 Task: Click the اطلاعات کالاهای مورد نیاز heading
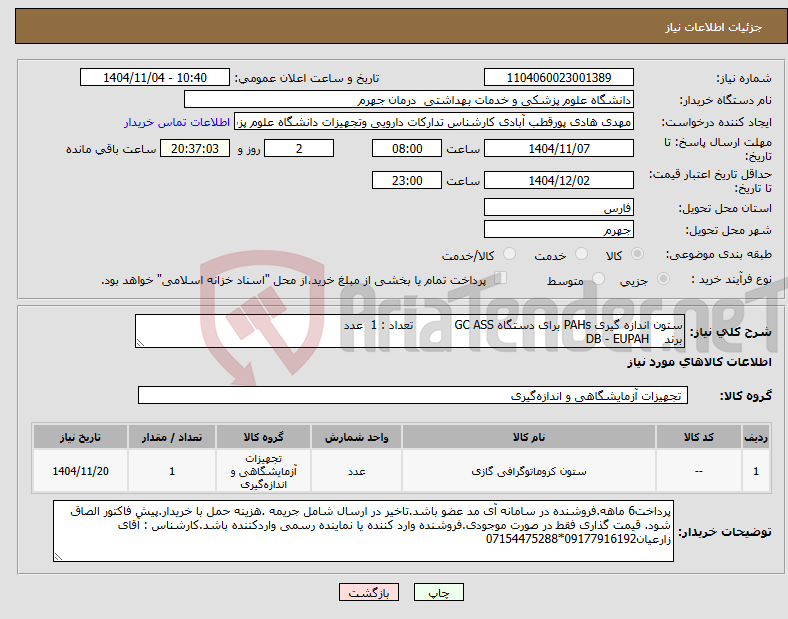(x=699, y=362)
